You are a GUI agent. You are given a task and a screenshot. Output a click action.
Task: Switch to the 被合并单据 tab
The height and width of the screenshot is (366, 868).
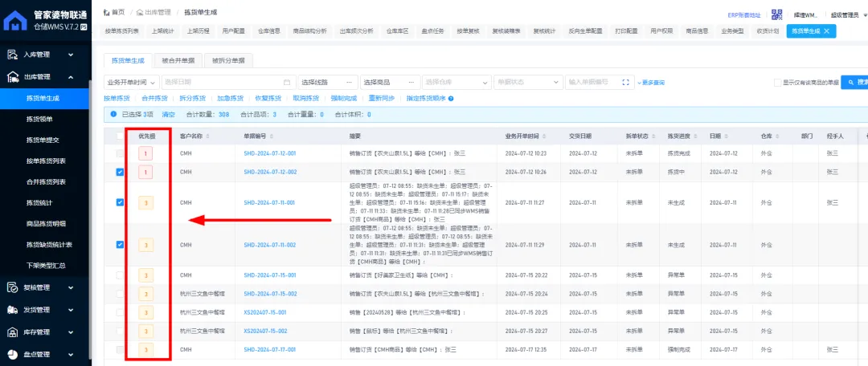tap(178, 60)
